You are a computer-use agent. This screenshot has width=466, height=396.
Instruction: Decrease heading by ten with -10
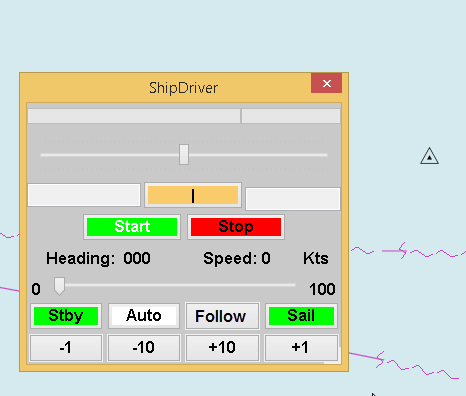[144, 348]
